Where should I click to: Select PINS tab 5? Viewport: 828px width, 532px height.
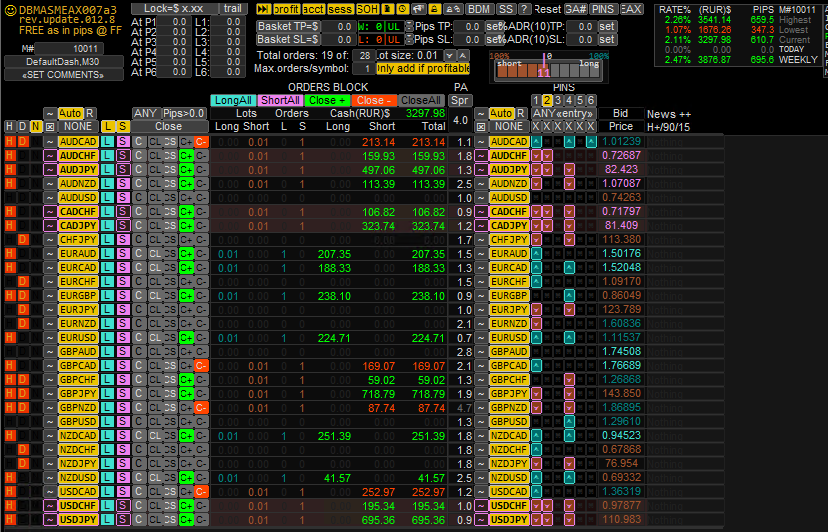580,100
